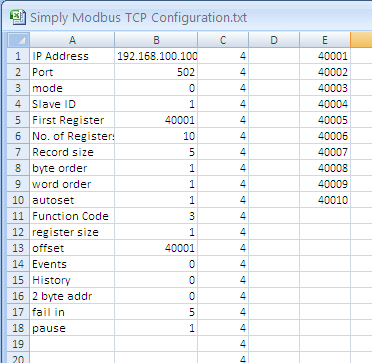Image resolution: width=372 pixels, height=363 pixels.
Task: Click the value 4 in row 12
Action: [223, 232]
